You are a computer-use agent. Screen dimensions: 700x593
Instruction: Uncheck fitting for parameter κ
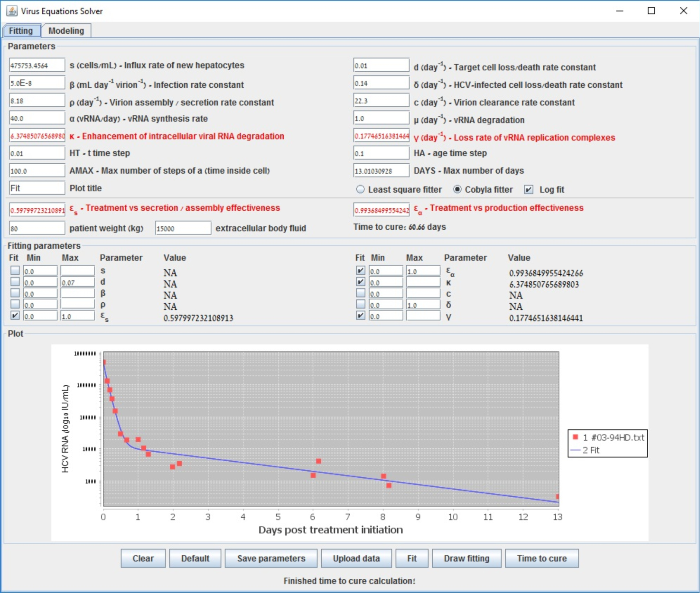[x=361, y=282]
